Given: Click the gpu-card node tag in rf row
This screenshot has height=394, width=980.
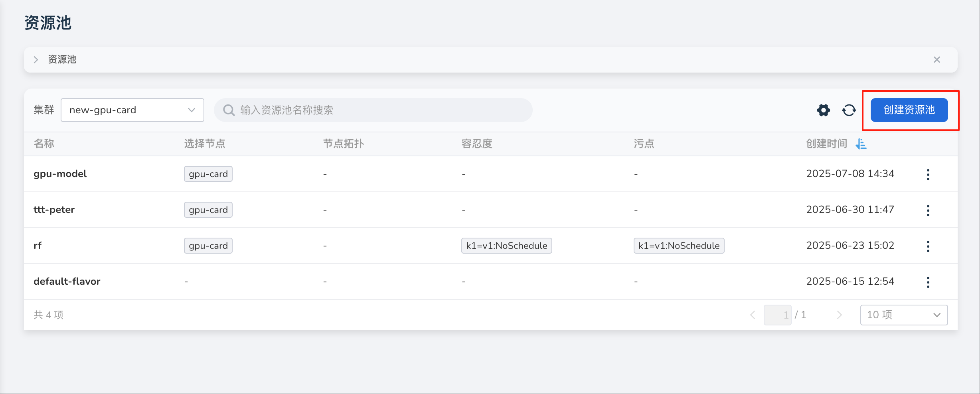Looking at the screenshot, I should pos(208,246).
